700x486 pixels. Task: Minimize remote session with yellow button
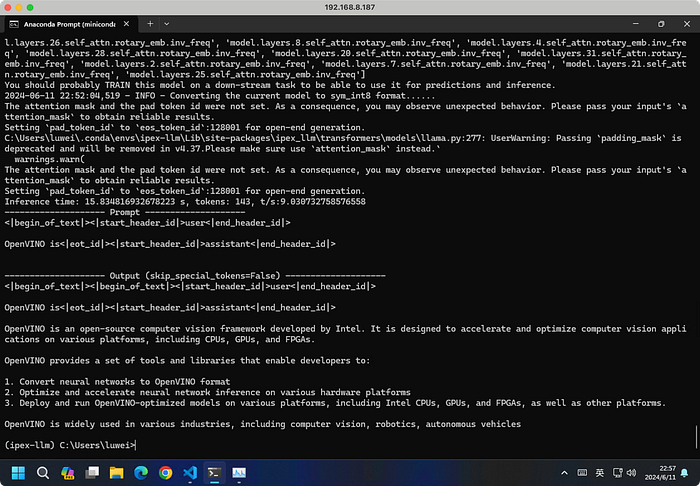[x=19, y=7]
